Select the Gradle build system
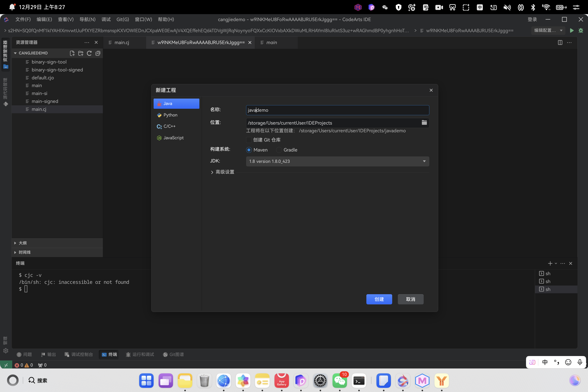The height and width of the screenshot is (392, 588). click(279, 150)
